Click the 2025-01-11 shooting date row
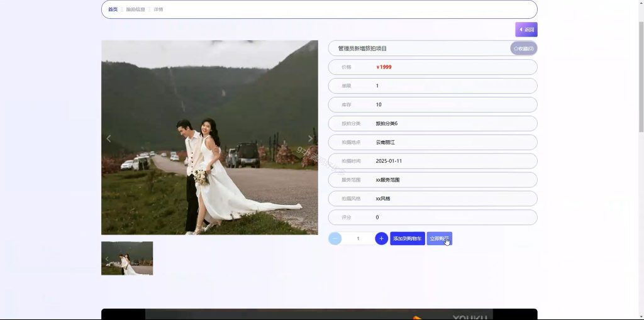 [x=433, y=161]
